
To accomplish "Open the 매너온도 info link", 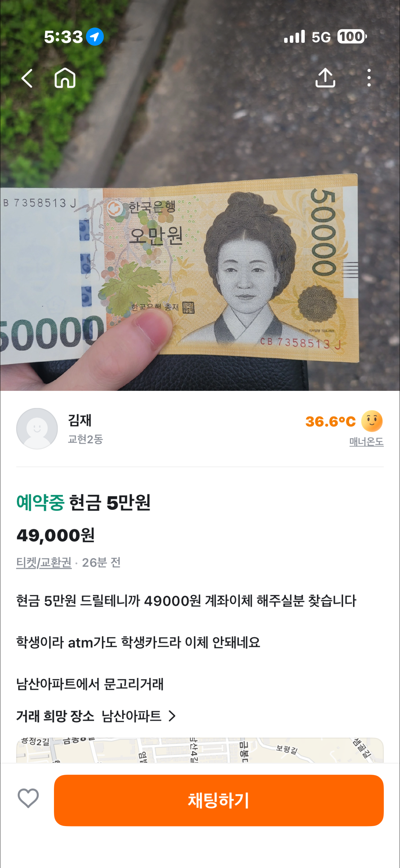I will point(366,441).
